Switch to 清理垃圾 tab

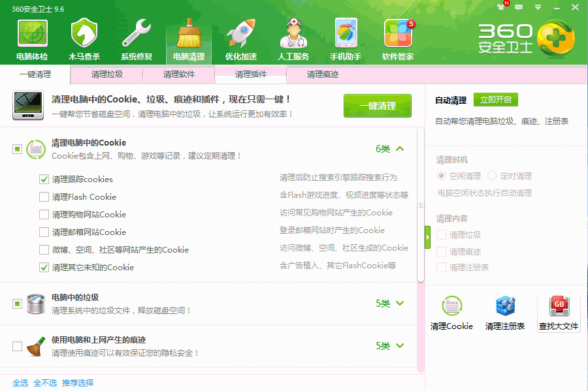tap(107, 74)
